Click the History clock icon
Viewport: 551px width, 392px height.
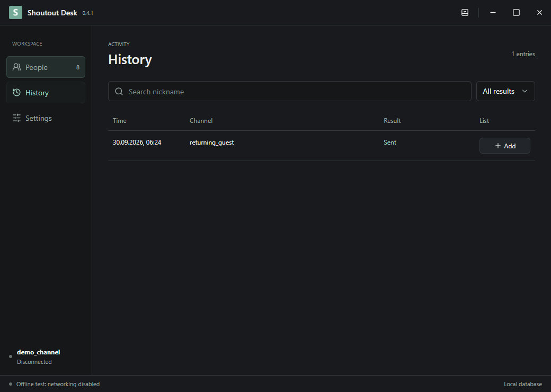pos(16,92)
